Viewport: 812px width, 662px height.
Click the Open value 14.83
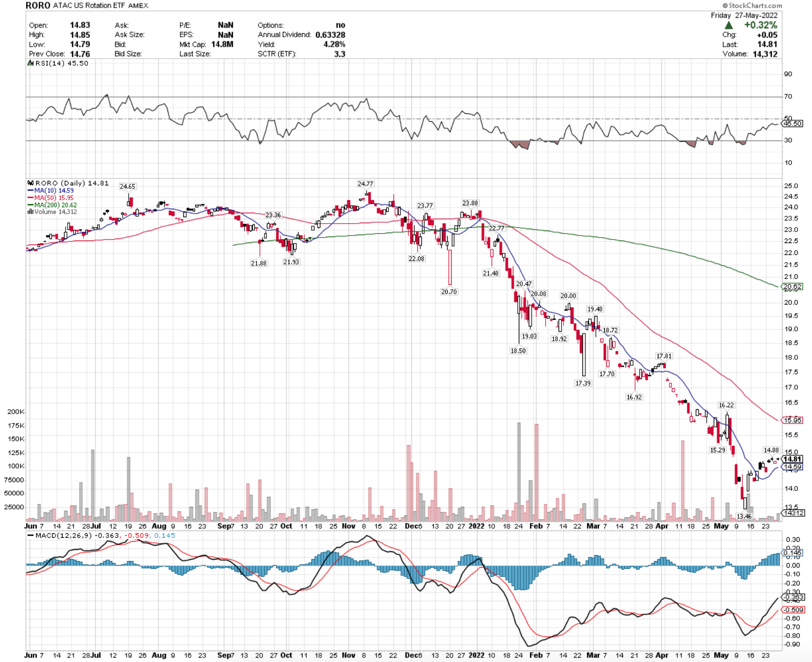pos(80,25)
